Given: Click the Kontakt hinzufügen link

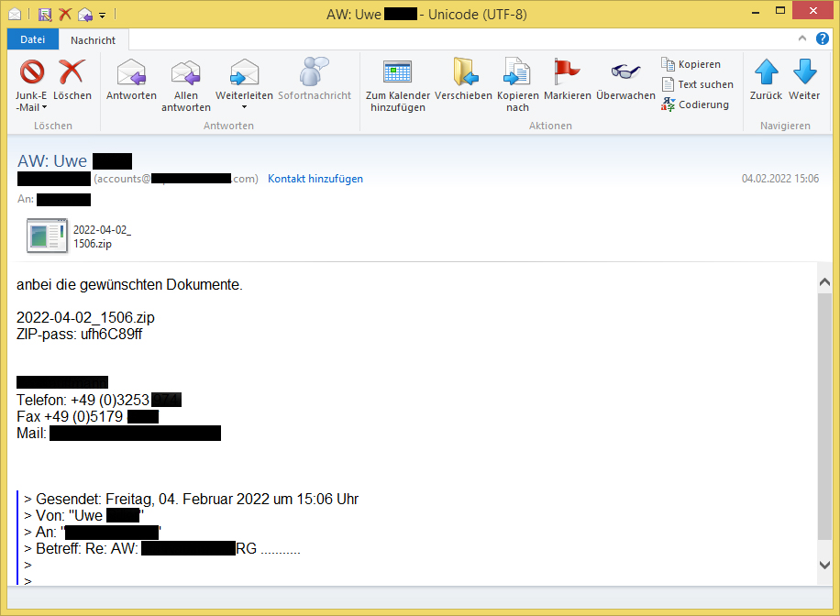Looking at the screenshot, I should coord(315,179).
